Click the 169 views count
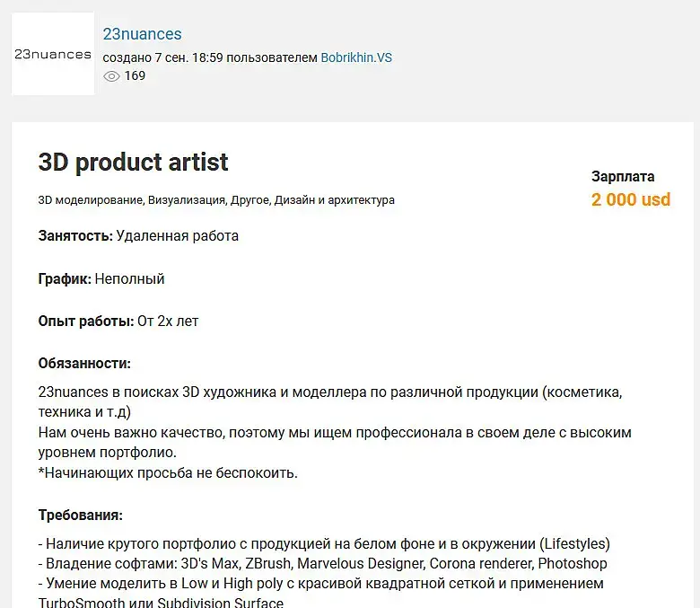Image resolution: width=700 pixels, height=608 pixels. 135,76
